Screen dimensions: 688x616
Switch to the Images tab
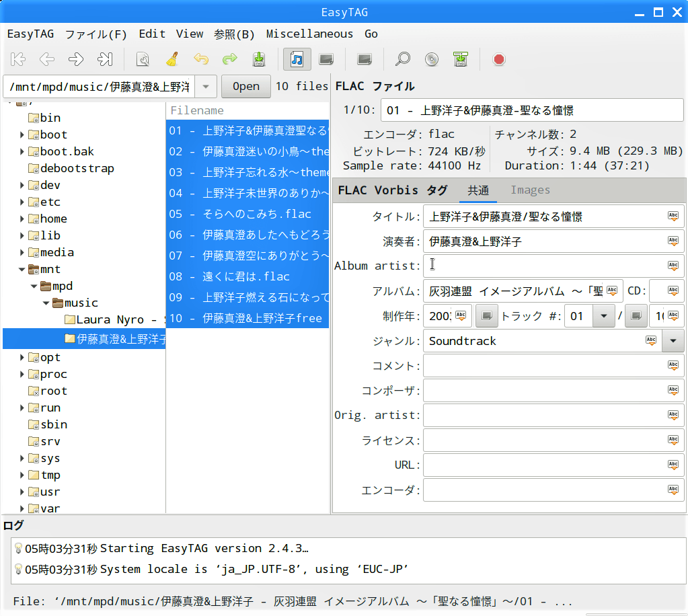tap(530, 190)
